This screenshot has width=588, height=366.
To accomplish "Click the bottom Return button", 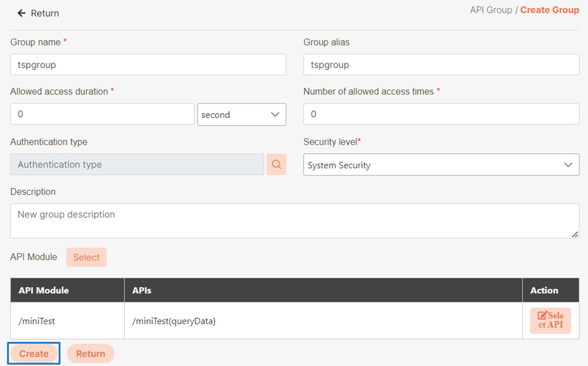I will pyautogui.click(x=91, y=354).
